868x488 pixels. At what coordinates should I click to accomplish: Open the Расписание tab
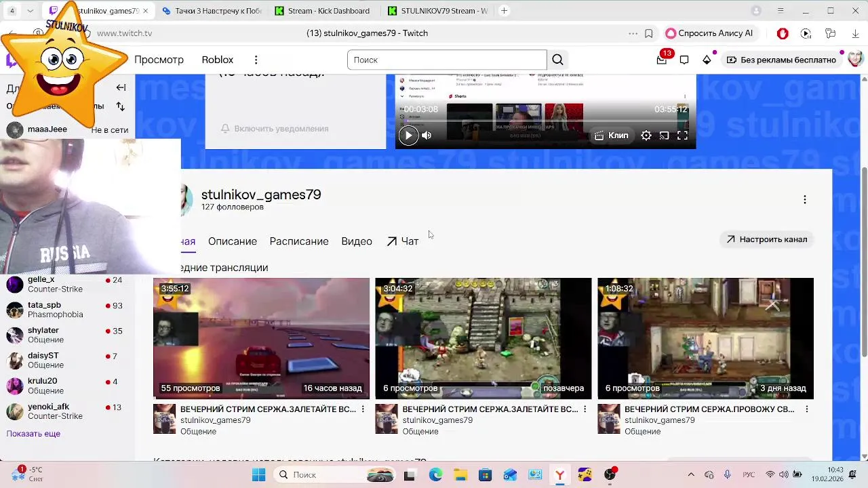tap(299, 241)
